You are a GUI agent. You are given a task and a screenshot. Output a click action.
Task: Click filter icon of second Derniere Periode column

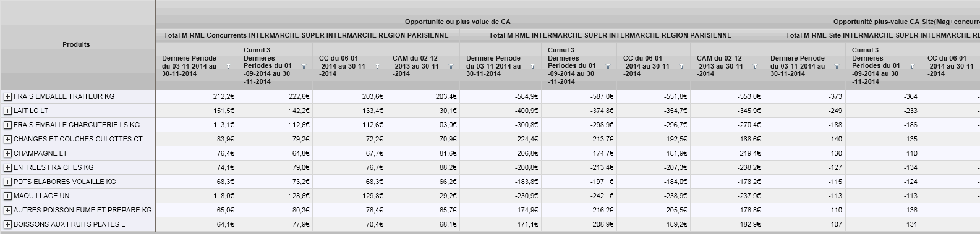click(x=533, y=66)
